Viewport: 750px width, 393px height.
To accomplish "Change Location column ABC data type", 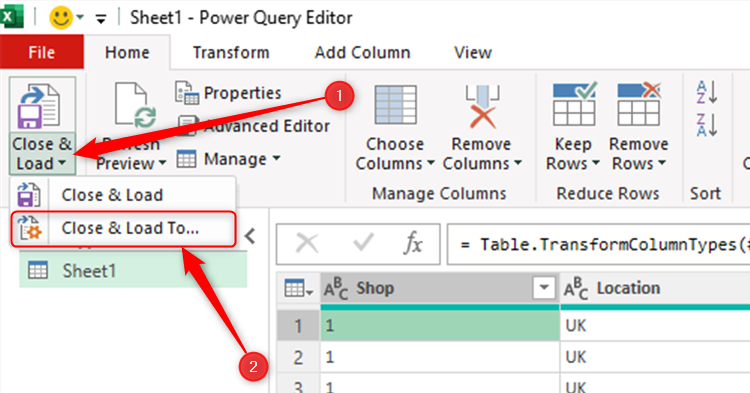I will point(575,289).
